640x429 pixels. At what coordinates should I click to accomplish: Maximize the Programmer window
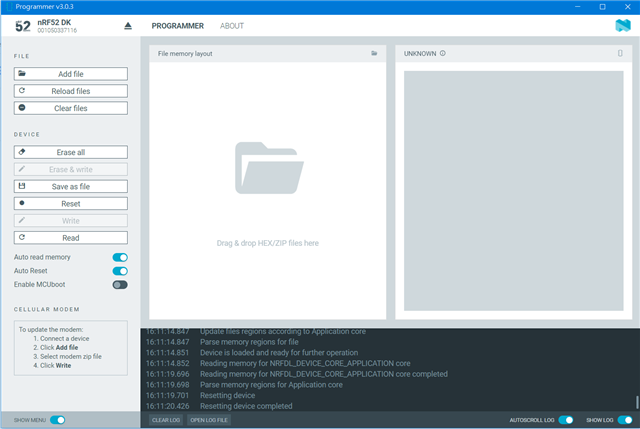click(x=602, y=7)
